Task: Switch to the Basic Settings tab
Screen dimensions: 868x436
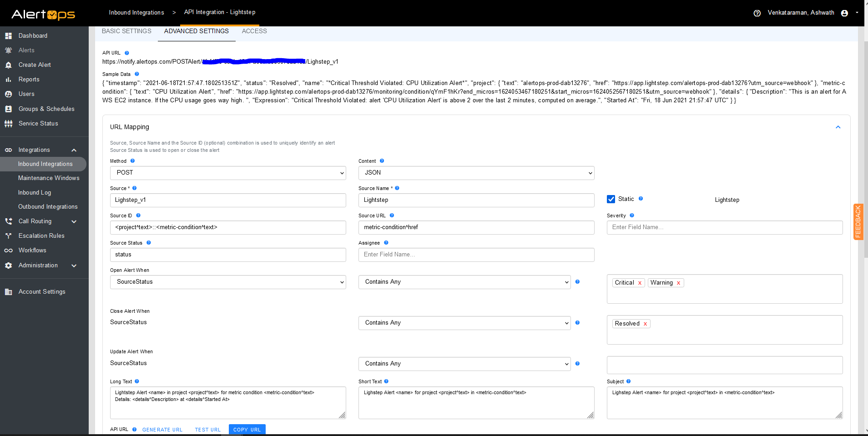Action: click(126, 31)
